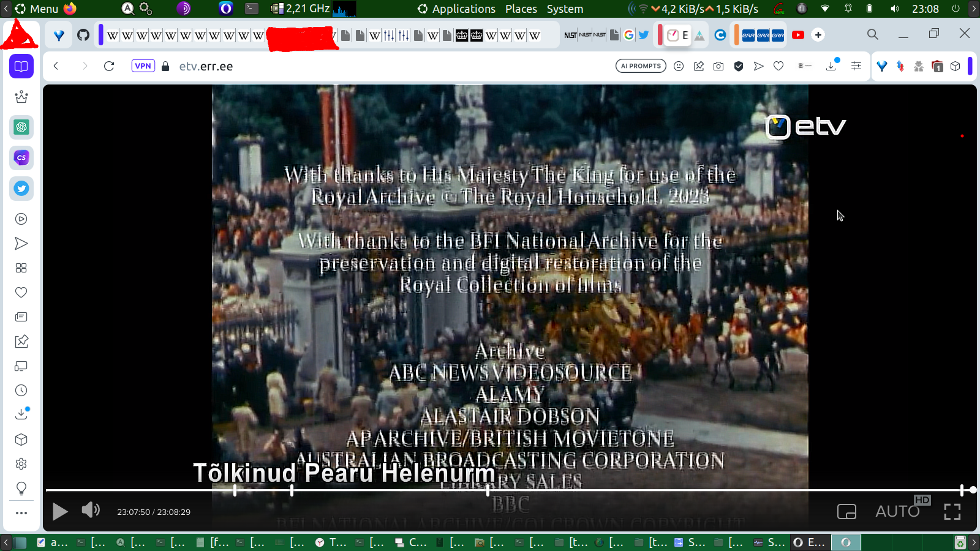
Task: Reload the etv.err.ee page
Action: (x=109, y=66)
